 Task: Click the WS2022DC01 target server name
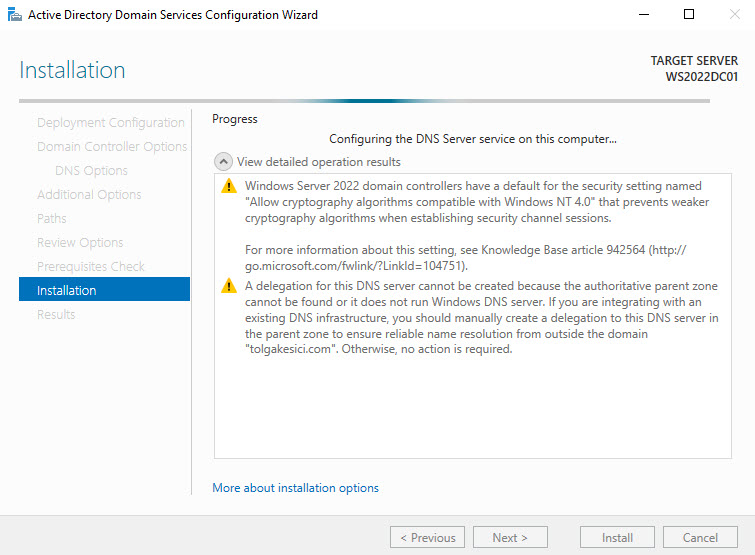(702, 77)
